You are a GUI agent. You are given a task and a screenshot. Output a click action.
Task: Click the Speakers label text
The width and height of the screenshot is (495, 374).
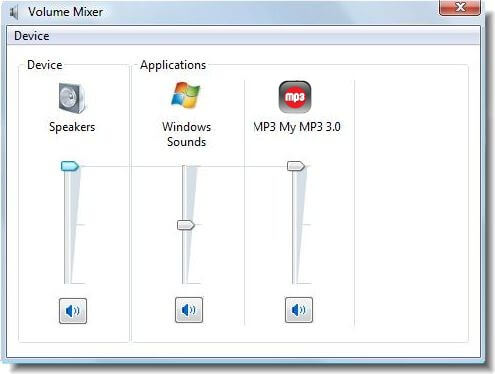72,127
